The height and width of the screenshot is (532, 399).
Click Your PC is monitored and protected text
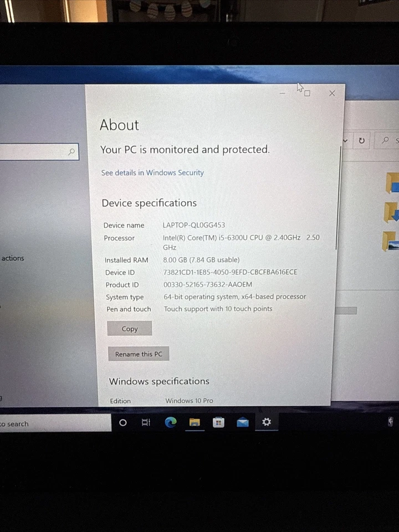185,150
